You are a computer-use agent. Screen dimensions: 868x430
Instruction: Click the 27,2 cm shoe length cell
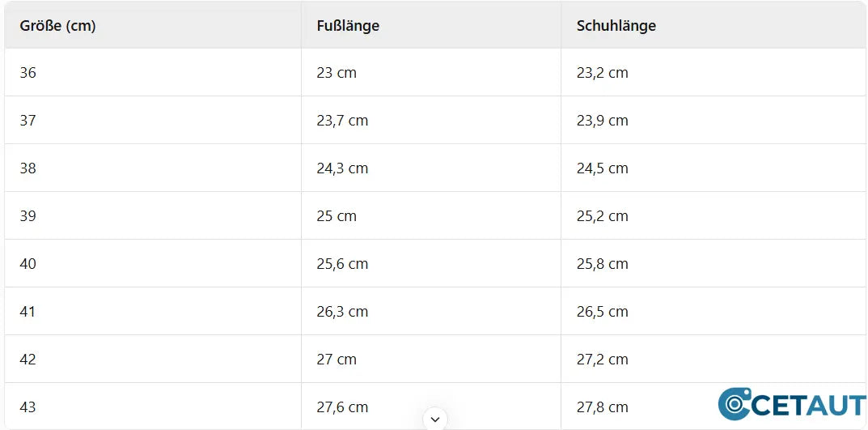coord(602,360)
